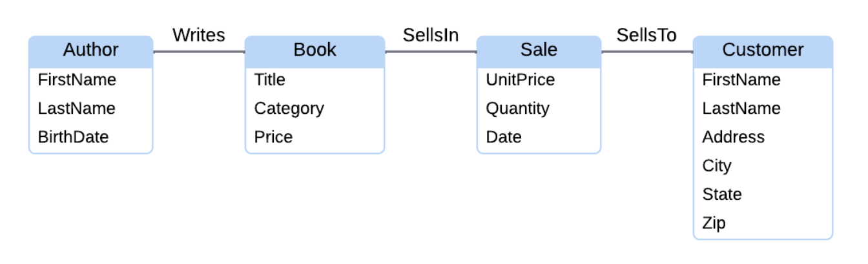Viewport: 868px width, 264px height.
Task: Select the Address attribute in Customer
Action: tap(733, 137)
